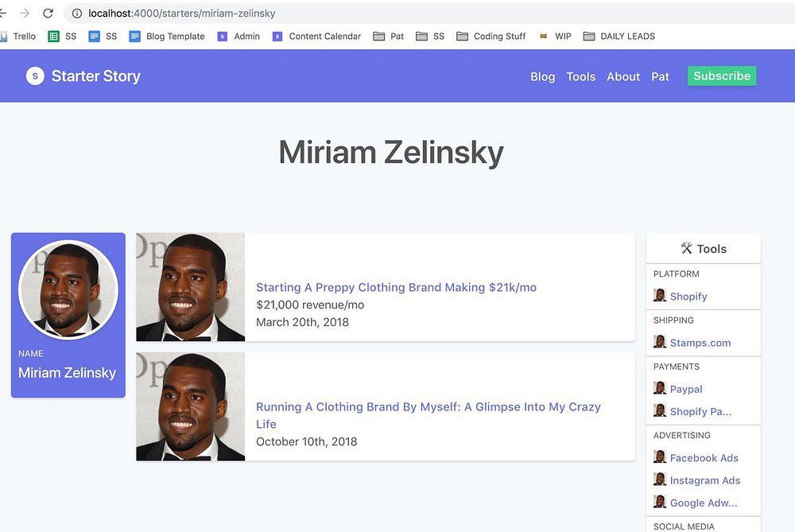This screenshot has width=795, height=532.
Task: Open 'Starting A Preppy Clothing Brand' story link
Action: point(396,288)
